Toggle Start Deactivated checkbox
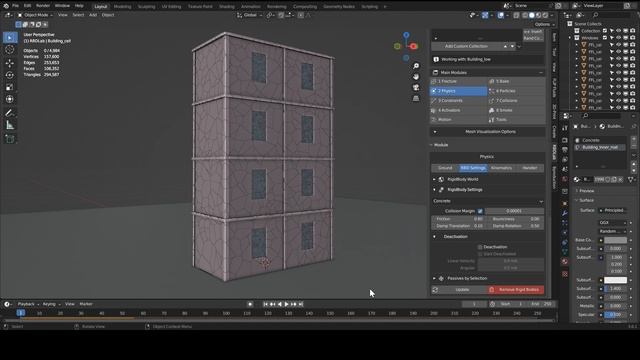Image resolution: width=640 pixels, height=360 pixels. point(480,254)
